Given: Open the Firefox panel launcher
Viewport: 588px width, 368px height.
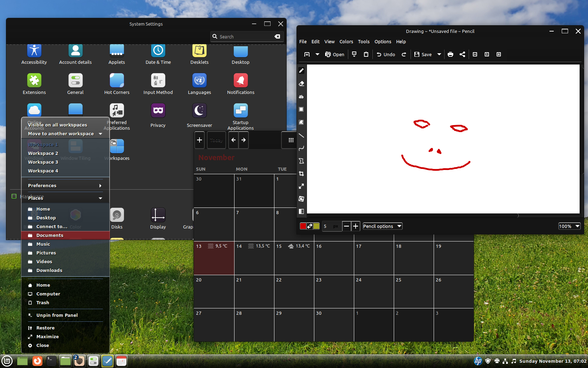Looking at the screenshot, I should pyautogui.click(x=37, y=361).
